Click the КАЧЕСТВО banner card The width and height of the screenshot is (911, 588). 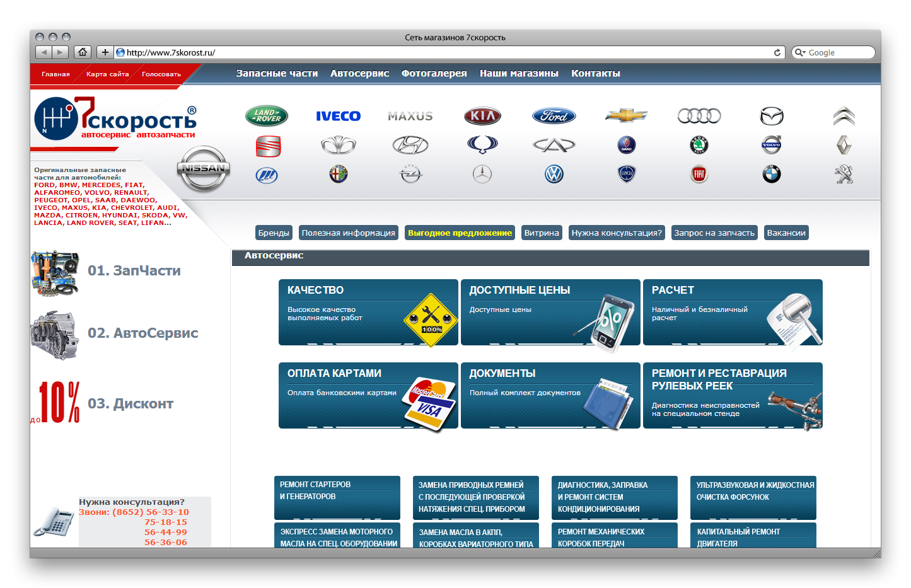(x=368, y=313)
